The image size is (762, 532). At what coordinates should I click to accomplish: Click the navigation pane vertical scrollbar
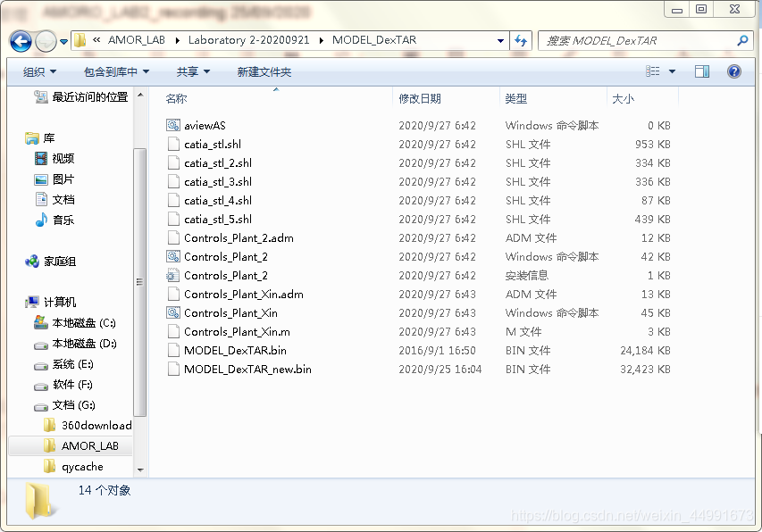[139, 281]
